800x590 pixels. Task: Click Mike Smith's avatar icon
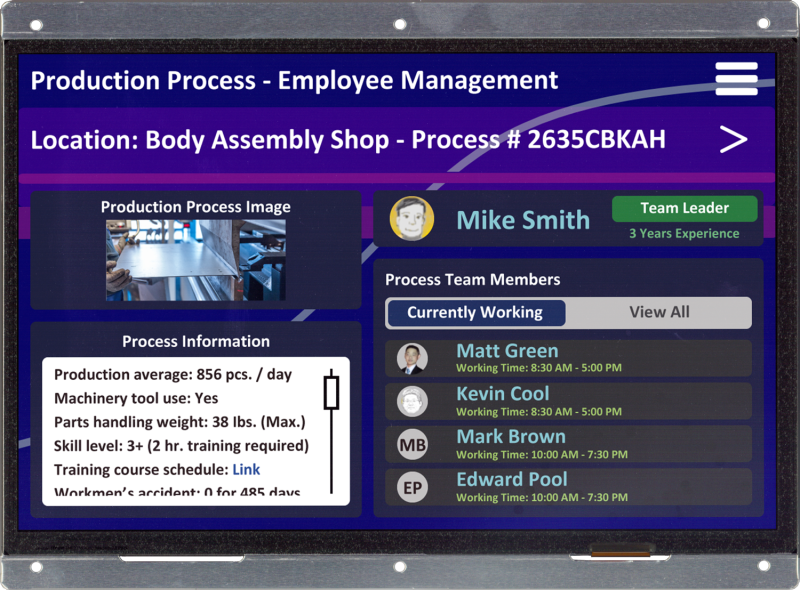tap(411, 219)
